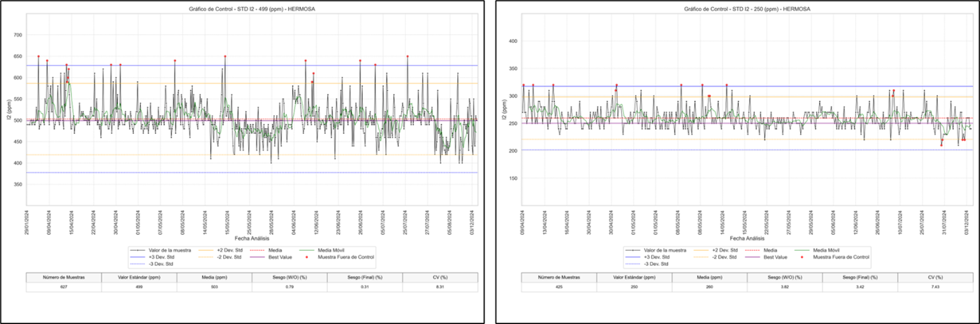Screen dimensions: 980x324
Task: Select 'Sesgo (Final) (%)' header in left table
Action: click(x=365, y=277)
